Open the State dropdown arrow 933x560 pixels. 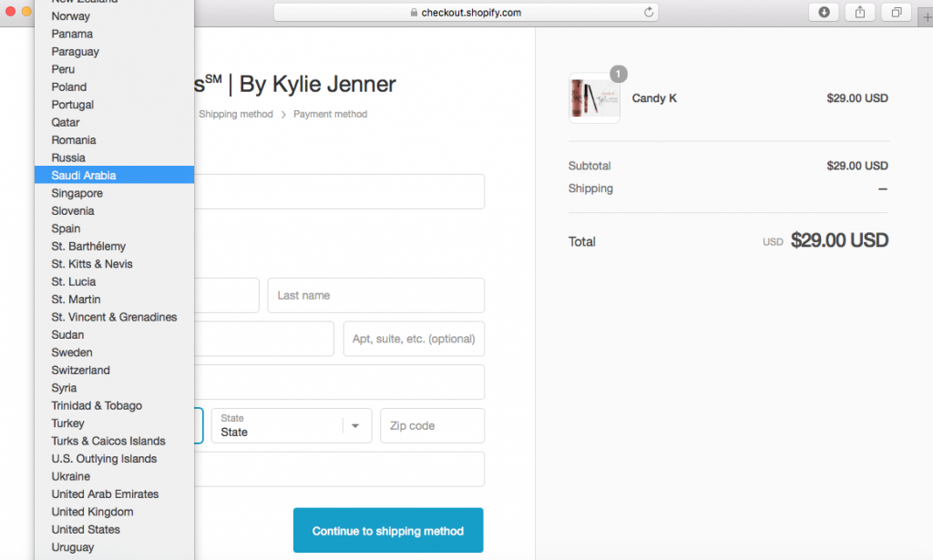pyautogui.click(x=355, y=425)
